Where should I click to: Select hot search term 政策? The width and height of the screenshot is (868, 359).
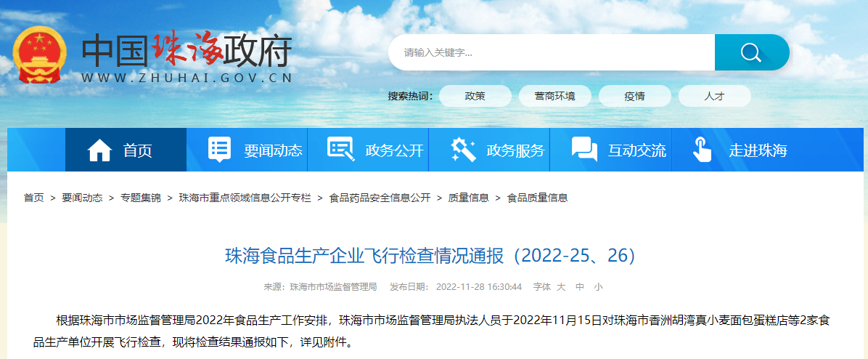click(475, 96)
